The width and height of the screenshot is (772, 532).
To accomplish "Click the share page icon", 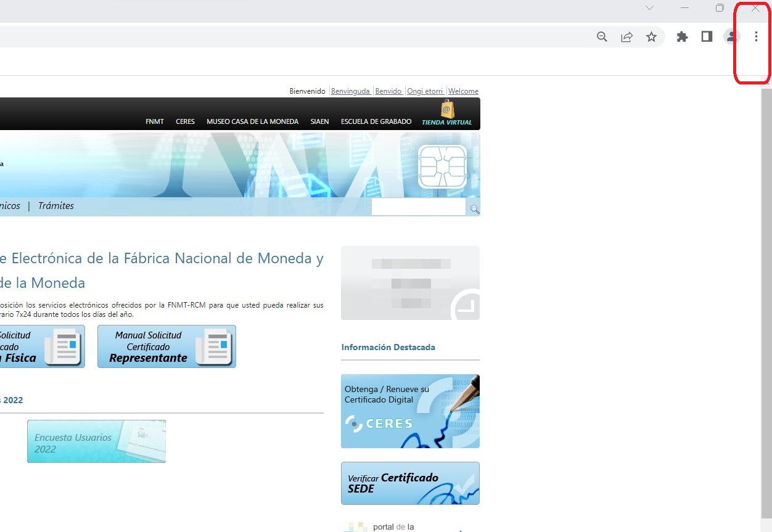I will pyautogui.click(x=626, y=37).
